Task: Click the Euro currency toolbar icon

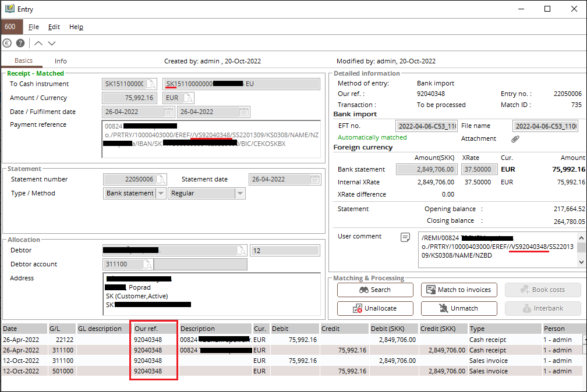Action: pyautogui.click(x=6, y=42)
